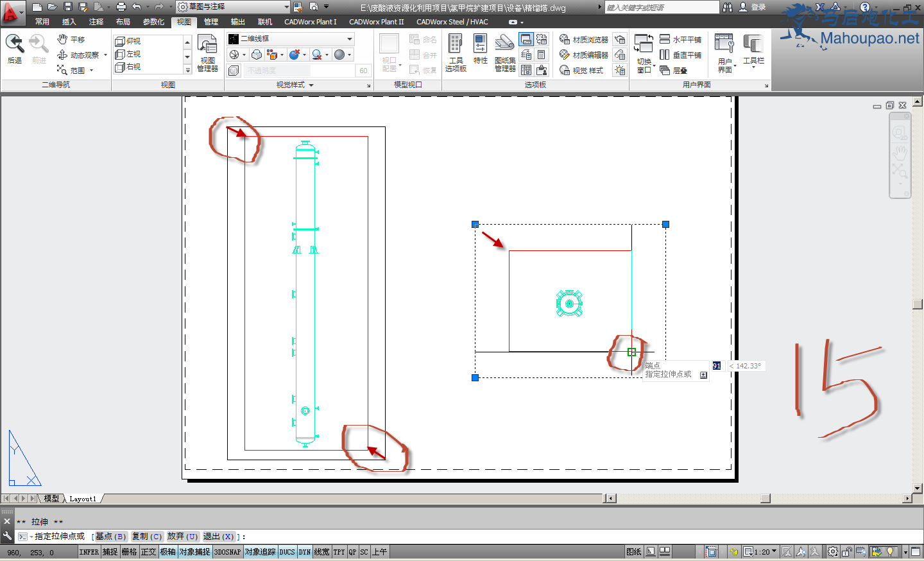
Task: Click the 登录 (Sign In) button
Action: [753, 7]
